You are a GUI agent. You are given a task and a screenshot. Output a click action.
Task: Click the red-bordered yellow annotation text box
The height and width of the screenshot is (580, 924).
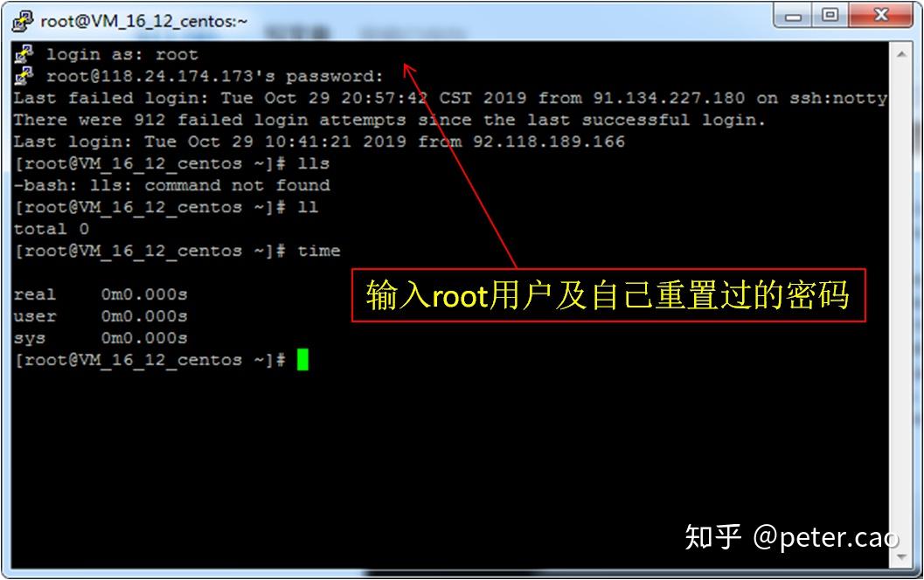[x=608, y=295]
